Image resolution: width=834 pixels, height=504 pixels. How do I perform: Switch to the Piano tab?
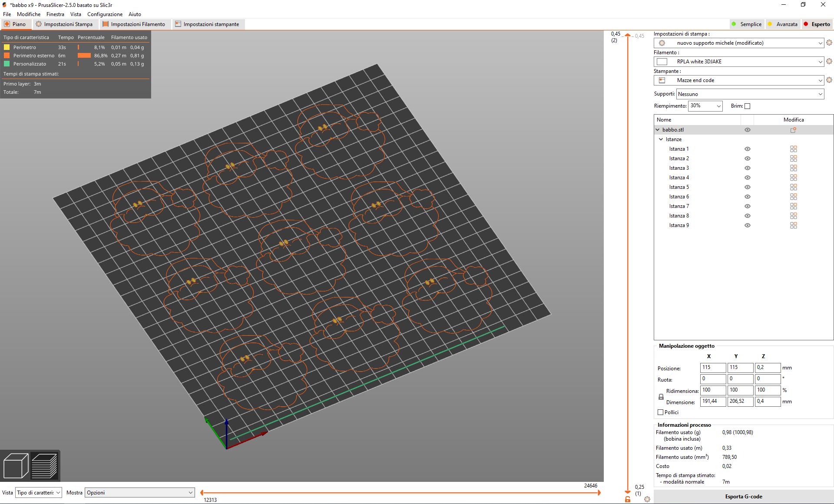pyautogui.click(x=16, y=24)
